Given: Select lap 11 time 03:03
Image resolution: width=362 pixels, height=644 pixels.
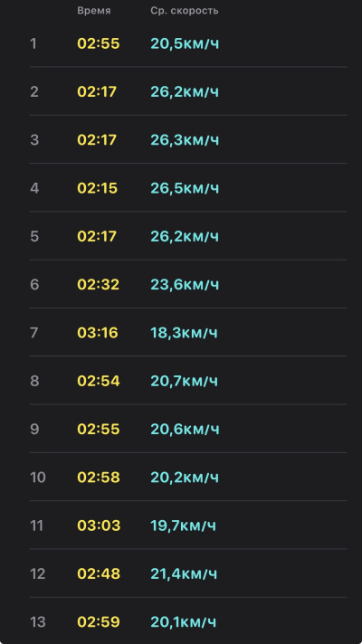Looking at the screenshot, I should coord(99,526).
